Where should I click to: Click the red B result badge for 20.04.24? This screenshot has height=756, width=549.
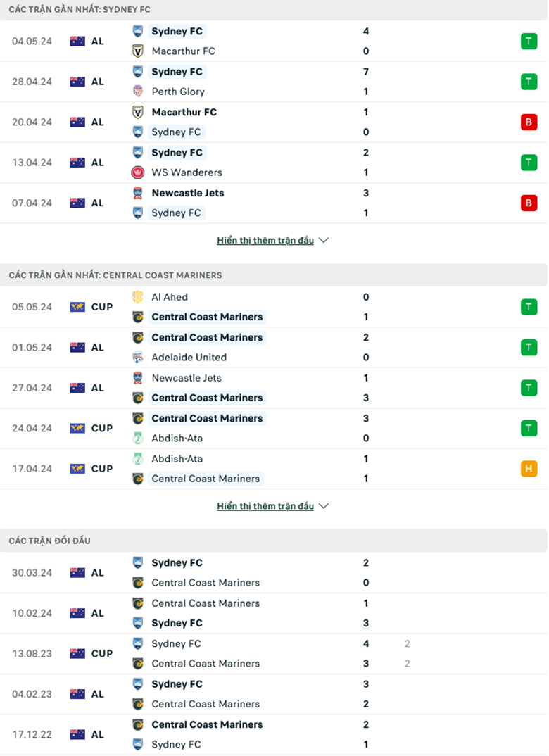529,122
